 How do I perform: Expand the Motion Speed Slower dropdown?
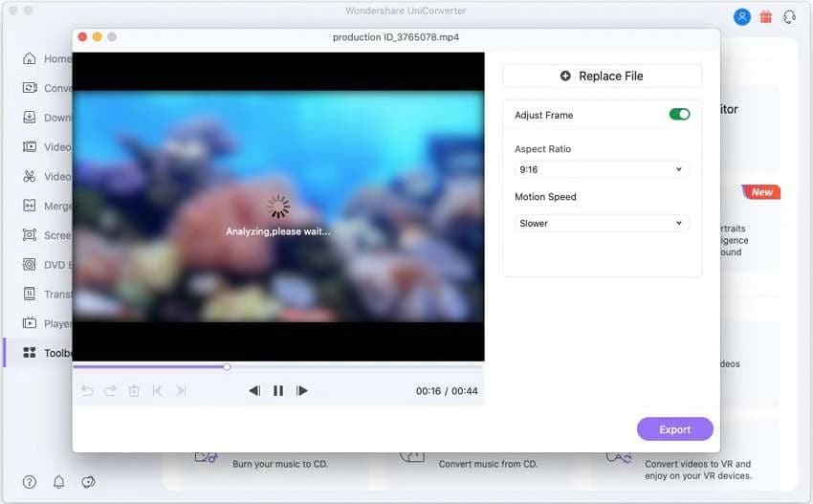click(x=602, y=223)
